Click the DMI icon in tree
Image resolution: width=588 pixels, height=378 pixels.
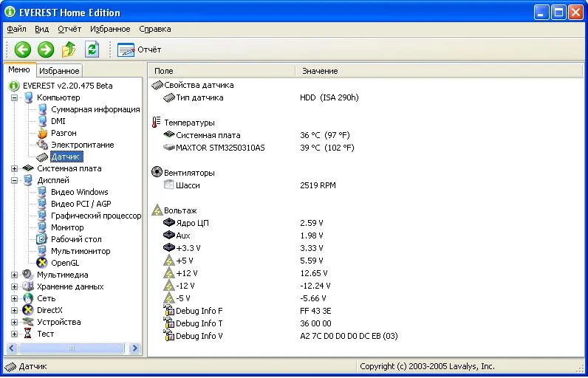pos(42,121)
